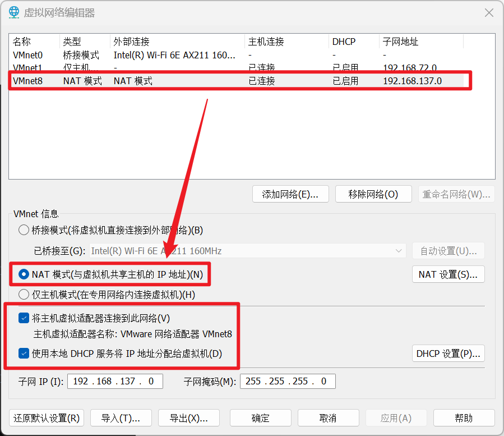Click the 类型 column header
This screenshot has width=504, height=436.
click(85, 42)
